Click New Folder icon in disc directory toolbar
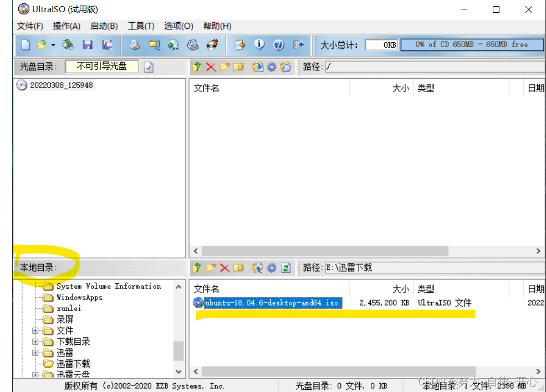 pos(224,67)
